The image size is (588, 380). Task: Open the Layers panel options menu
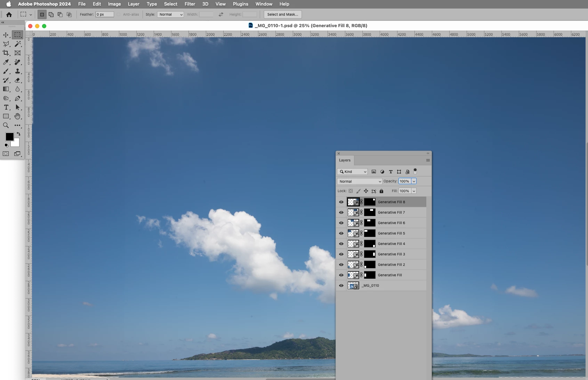click(428, 160)
